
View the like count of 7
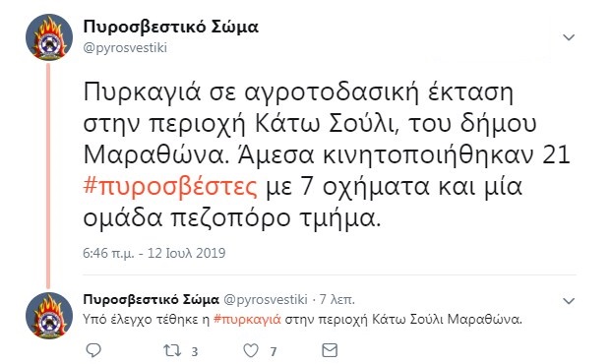pyautogui.click(x=274, y=352)
